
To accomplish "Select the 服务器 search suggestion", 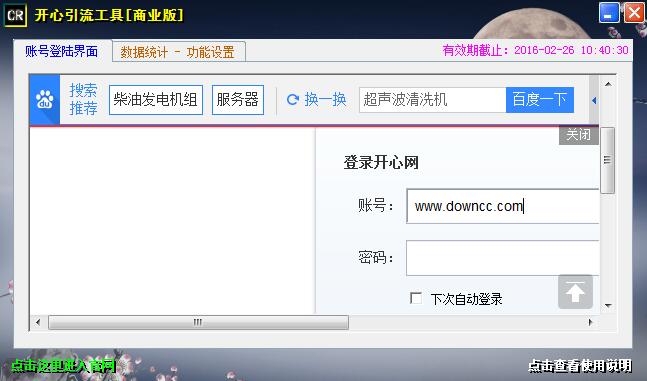I will coord(238,99).
